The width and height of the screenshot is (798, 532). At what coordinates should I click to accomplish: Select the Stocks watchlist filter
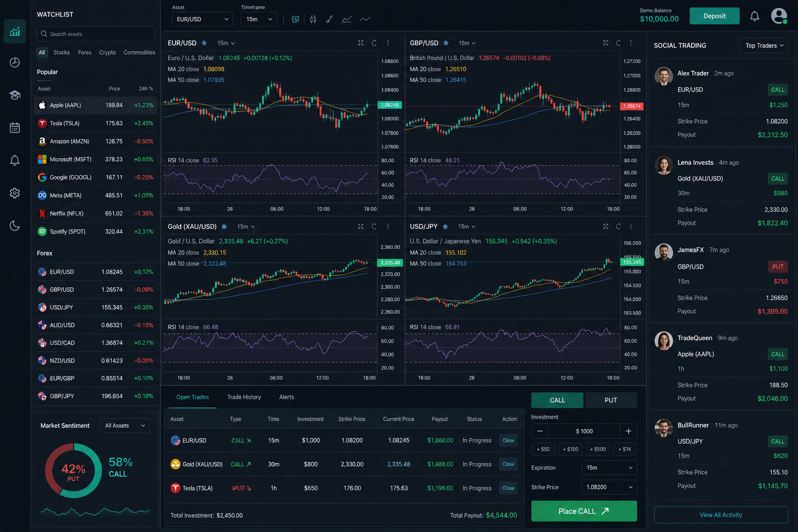click(x=61, y=52)
